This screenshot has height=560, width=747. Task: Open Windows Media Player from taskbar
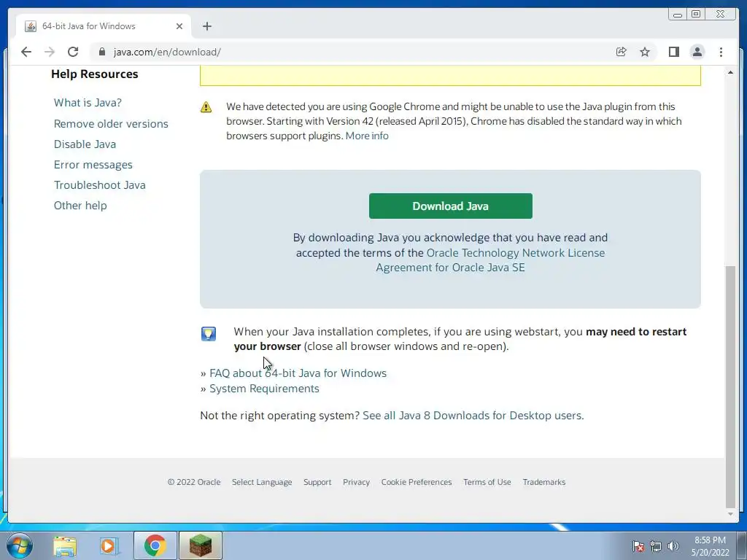[x=108, y=545]
